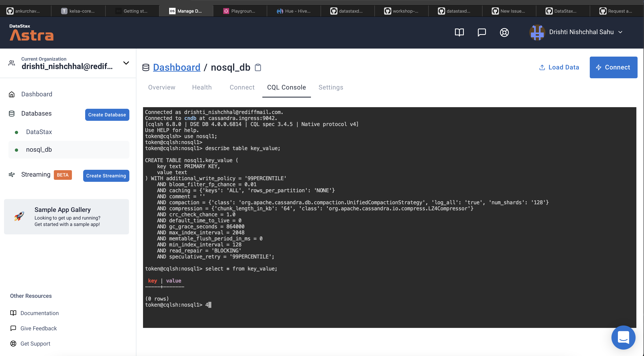Click the Connect button
Screen dimensions: 644x356
tap(613, 67)
